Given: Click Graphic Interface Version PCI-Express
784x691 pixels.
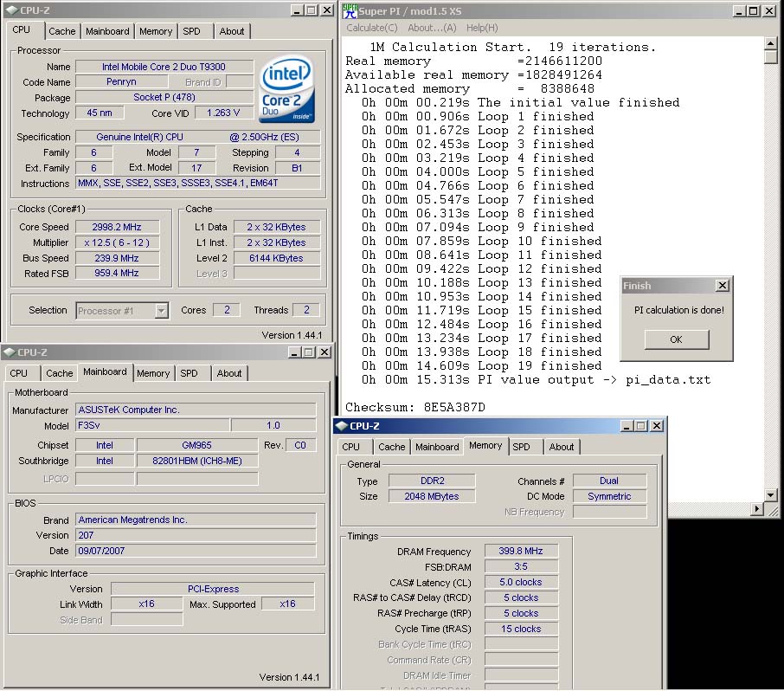Looking at the screenshot, I should coord(213,589).
